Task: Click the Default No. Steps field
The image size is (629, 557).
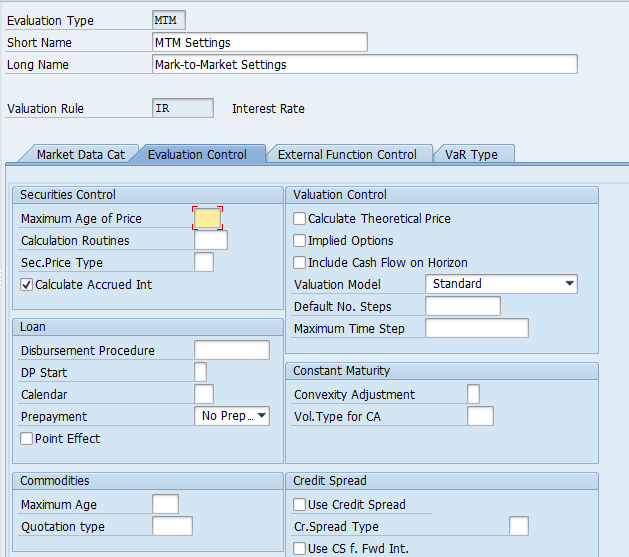Action: click(x=462, y=306)
